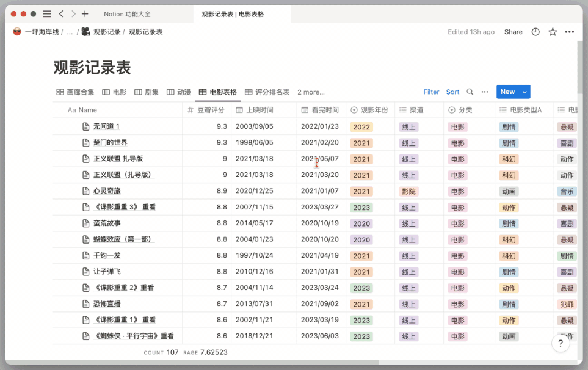Image resolution: width=588 pixels, height=370 pixels.
Task: Click the blue New button
Action: pos(508,92)
